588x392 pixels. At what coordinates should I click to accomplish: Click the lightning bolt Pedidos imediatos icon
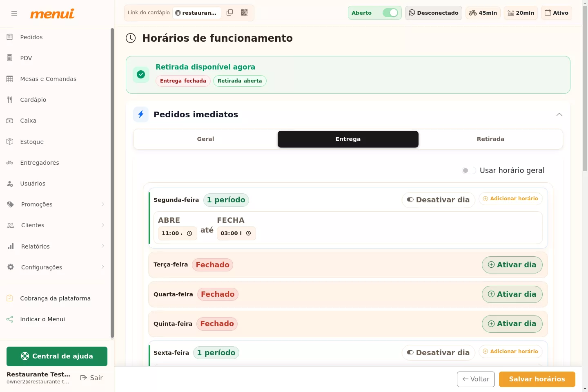141,114
